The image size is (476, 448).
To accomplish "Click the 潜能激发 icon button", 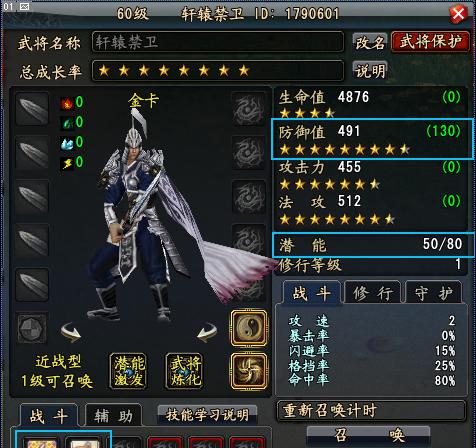I will tap(128, 371).
